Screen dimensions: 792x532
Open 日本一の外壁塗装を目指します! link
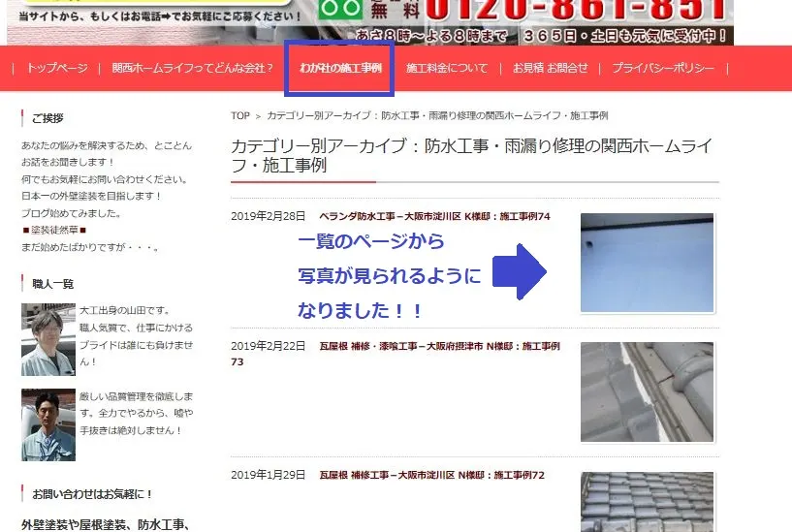click(x=91, y=196)
